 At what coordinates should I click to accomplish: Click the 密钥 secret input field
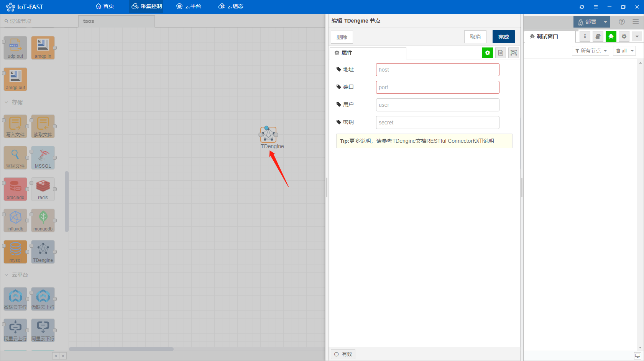pyautogui.click(x=438, y=123)
